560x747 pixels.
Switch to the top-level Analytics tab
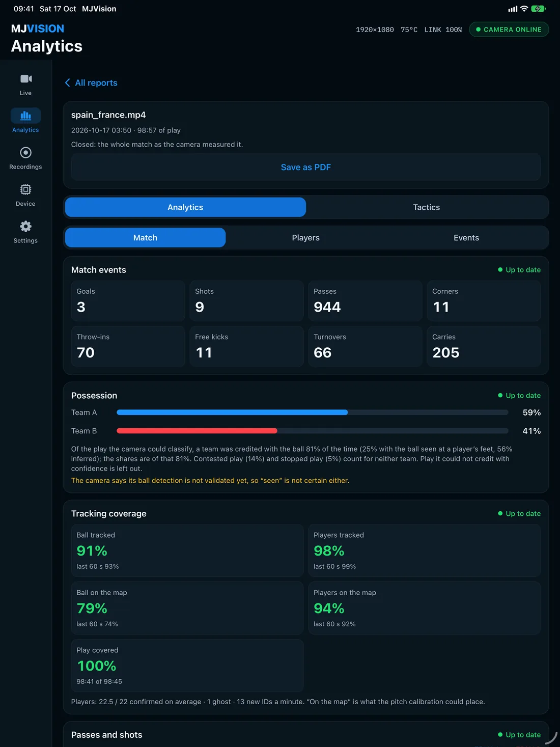[x=185, y=207]
